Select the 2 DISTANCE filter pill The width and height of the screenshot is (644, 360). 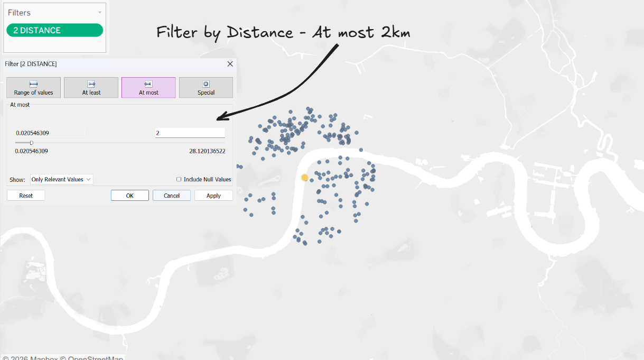click(54, 30)
